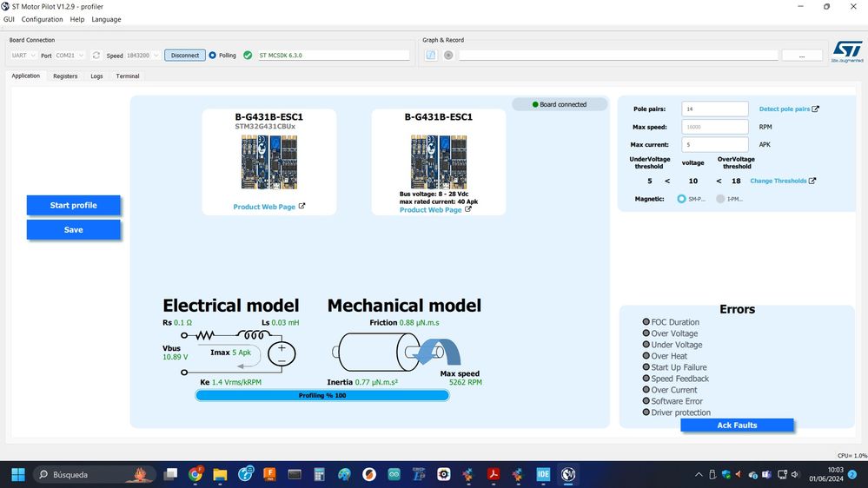
Task: Click the ST logo in the corner
Action: tap(847, 51)
